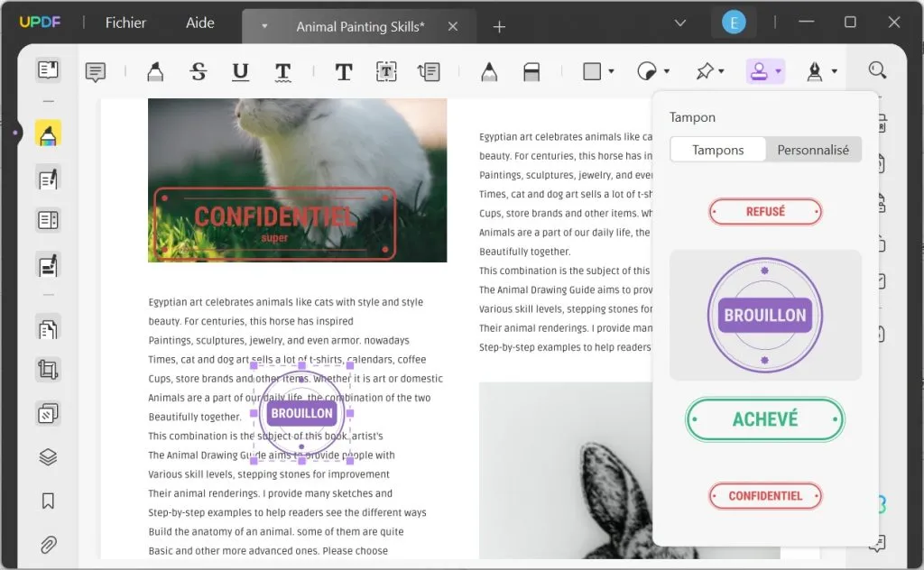Viewport: 924px width, 570px height.
Task: Select the Pencil drawing tool
Action: tap(489, 72)
